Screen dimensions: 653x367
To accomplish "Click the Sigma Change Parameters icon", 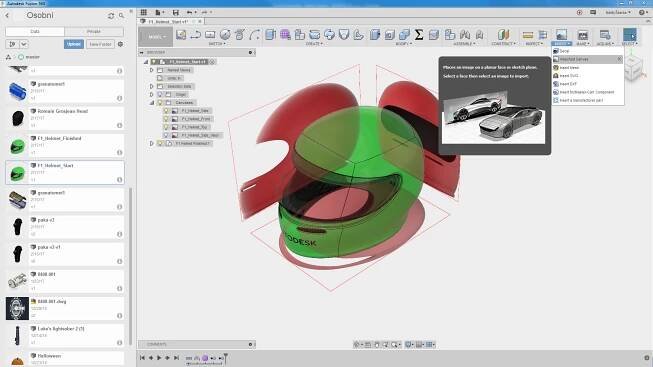I will (419, 35).
